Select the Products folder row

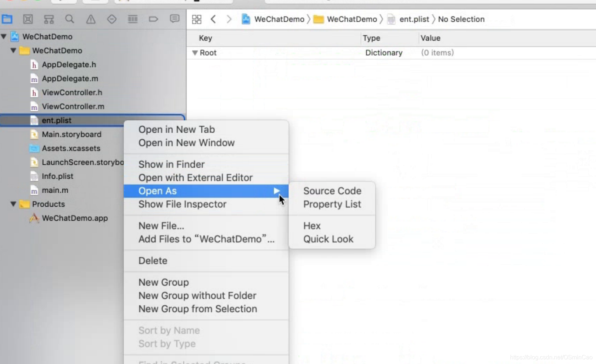[48, 204]
